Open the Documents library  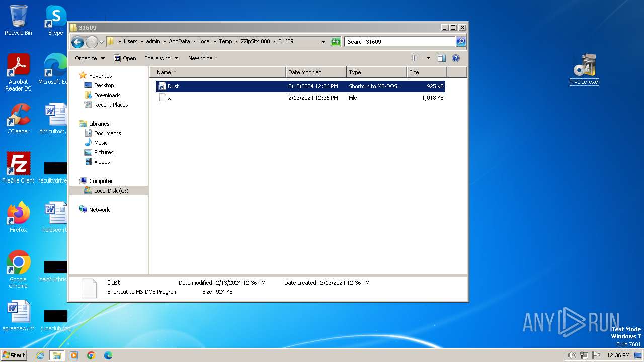point(107,133)
